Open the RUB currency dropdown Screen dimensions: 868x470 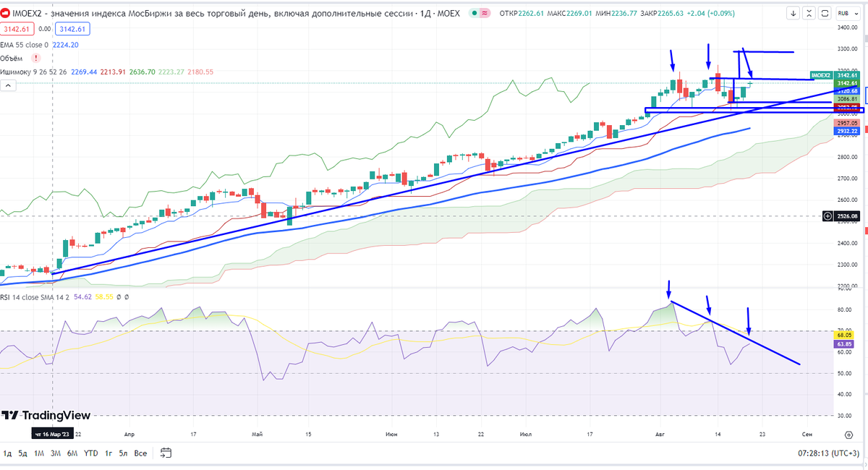pos(848,13)
